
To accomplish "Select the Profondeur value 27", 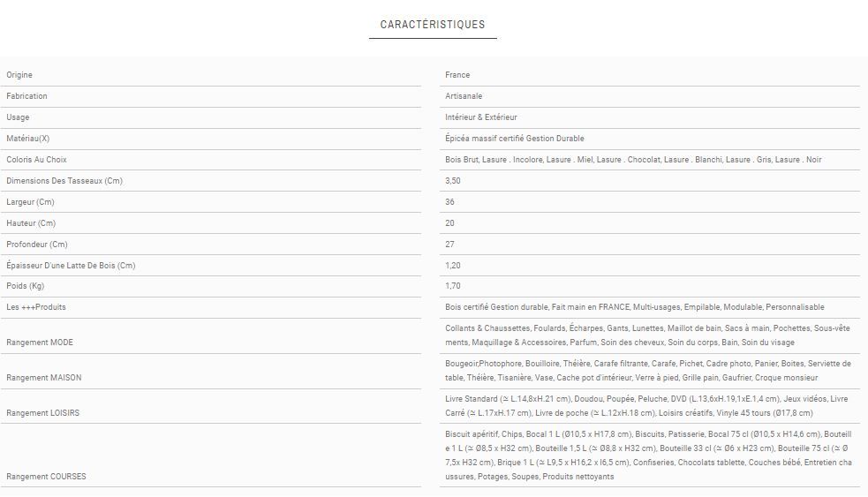I will (450, 245).
